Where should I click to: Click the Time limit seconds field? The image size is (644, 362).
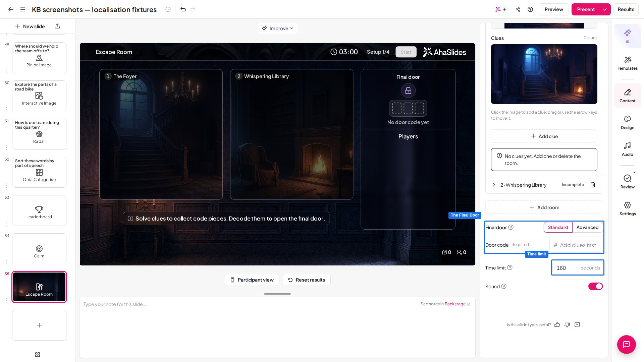pyautogui.click(x=578, y=267)
